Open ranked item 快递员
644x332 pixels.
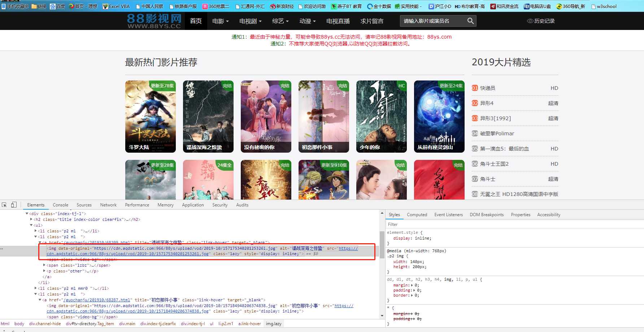488,88
